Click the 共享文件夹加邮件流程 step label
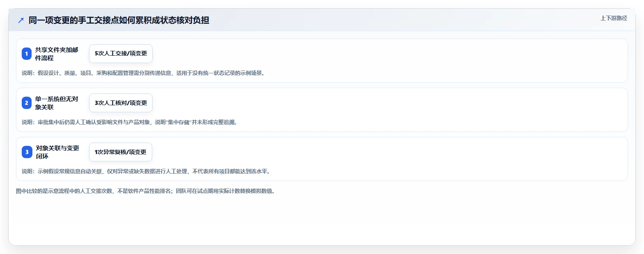644x254 pixels. 57,54
